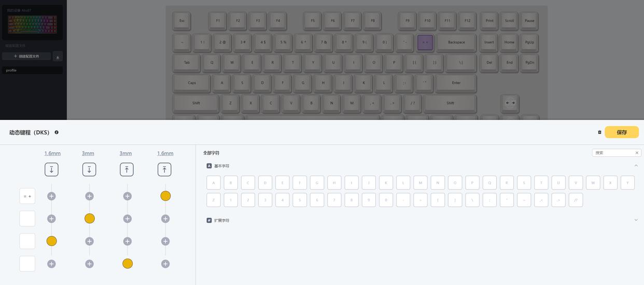Open the first 3mm actuation value

(88, 153)
